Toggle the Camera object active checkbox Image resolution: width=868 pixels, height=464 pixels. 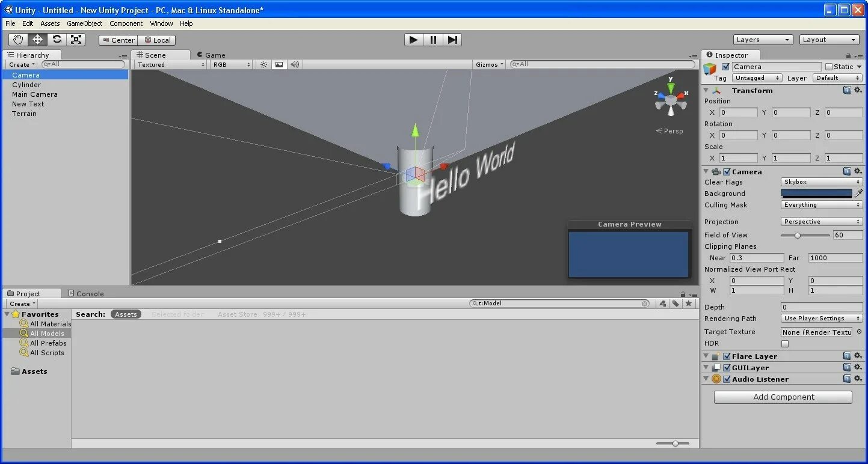pyautogui.click(x=725, y=67)
